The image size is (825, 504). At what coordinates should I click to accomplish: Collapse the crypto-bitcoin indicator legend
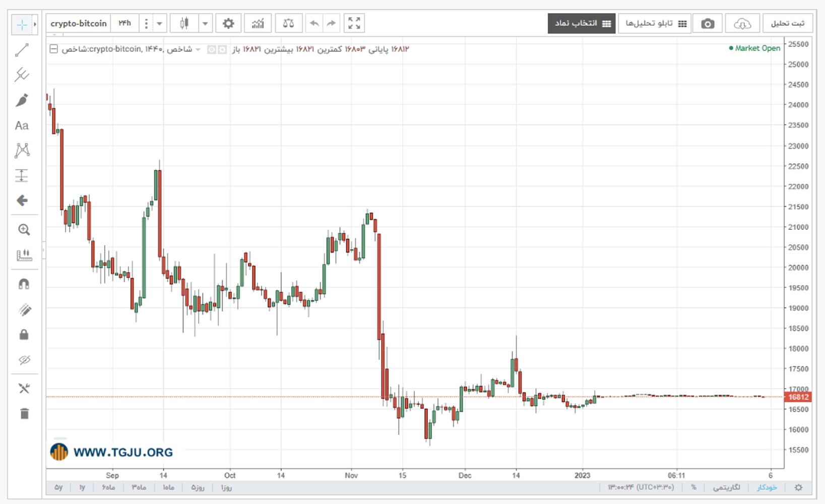53,49
